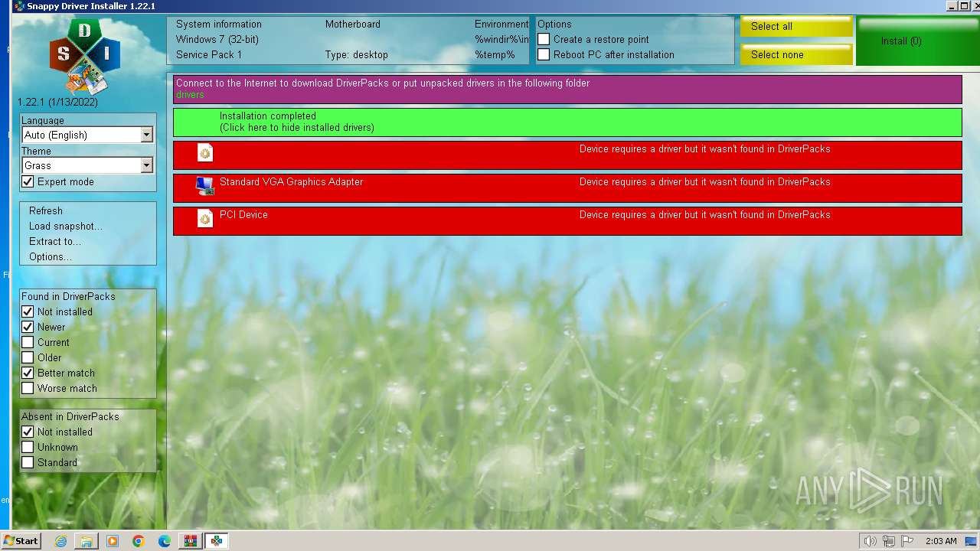The image size is (980, 551).
Task: Click the Snappy Driver Installer taskbar button
Action: point(217,541)
